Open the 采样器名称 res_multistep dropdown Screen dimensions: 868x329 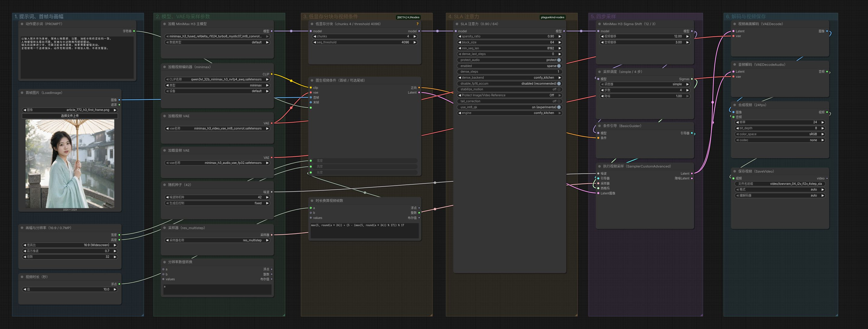point(217,240)
